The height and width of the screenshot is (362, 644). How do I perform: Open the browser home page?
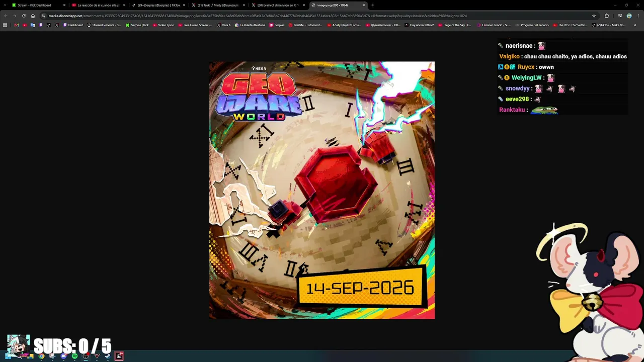click(33, 16)
